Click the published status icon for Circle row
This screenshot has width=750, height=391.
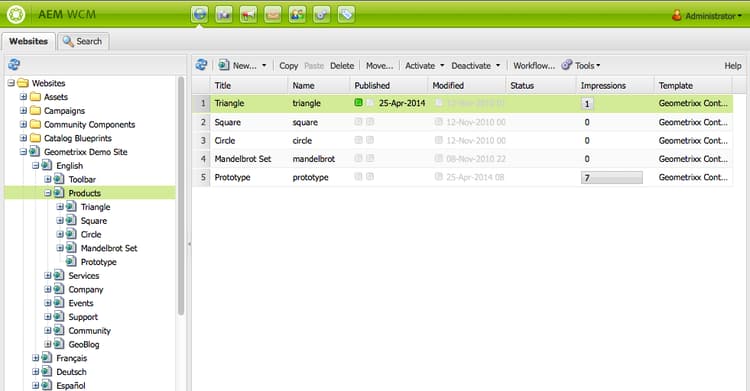pos(358,140)
